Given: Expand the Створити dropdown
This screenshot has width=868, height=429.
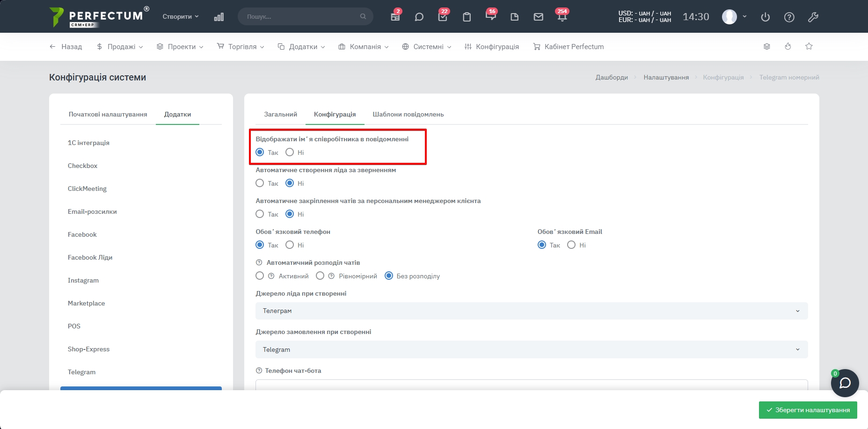Looking at the screenshot, I should pos(181,16).
